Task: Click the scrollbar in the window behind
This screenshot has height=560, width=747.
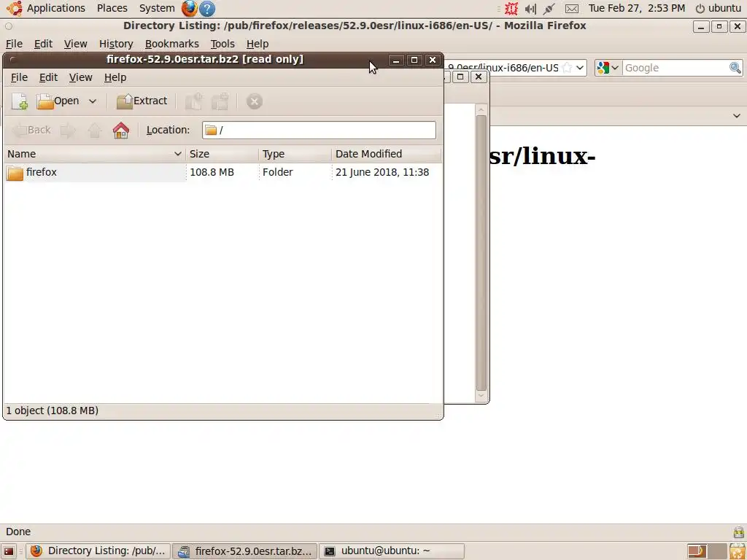Action: [481, 253]
